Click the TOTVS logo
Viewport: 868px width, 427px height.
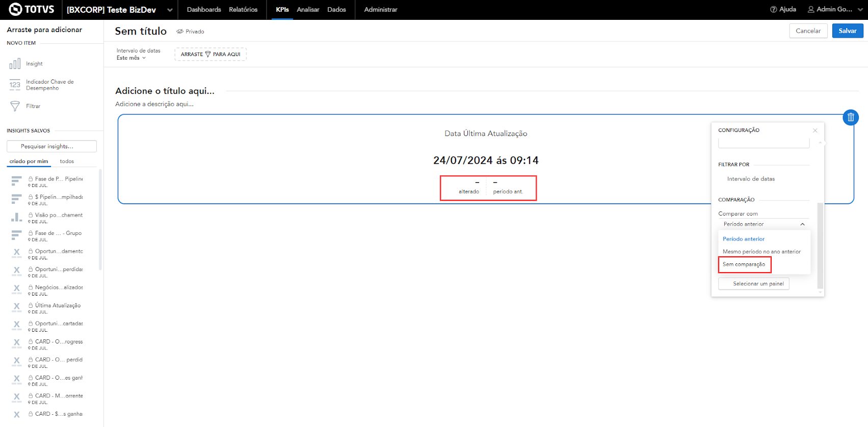(32, 9)
